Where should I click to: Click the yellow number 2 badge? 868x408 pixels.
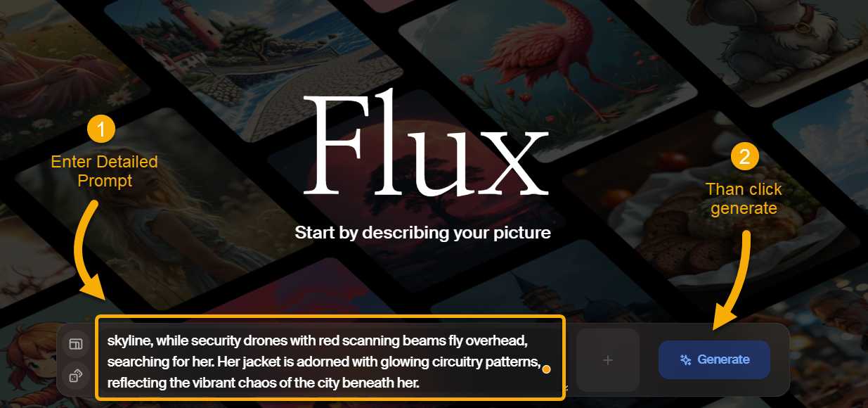(x=744, y=157)
